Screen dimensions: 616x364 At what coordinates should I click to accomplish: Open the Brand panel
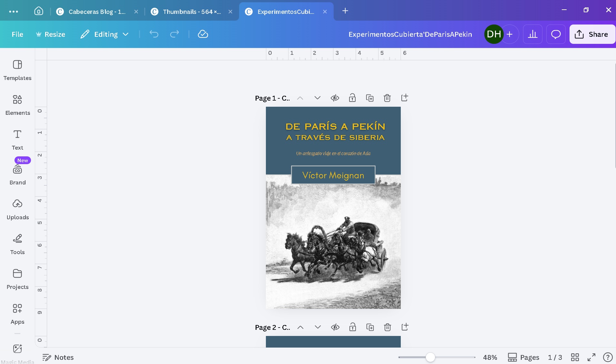click(17, 175)
